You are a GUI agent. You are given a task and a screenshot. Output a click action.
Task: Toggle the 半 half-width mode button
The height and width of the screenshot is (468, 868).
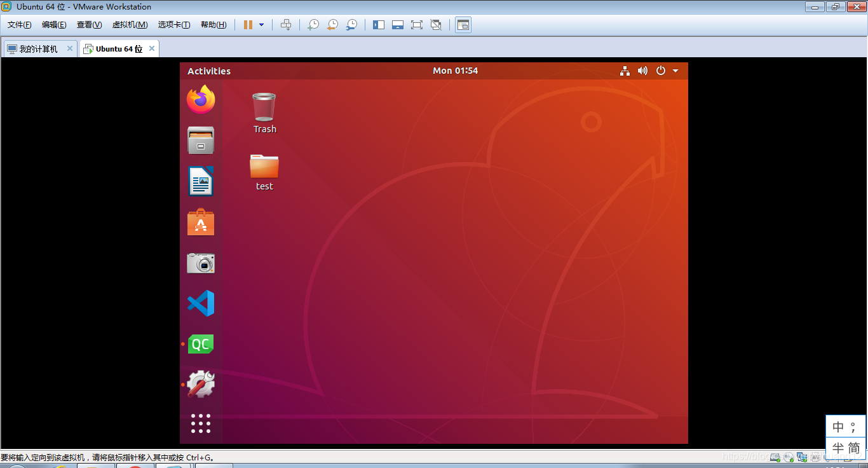point(838,447)
